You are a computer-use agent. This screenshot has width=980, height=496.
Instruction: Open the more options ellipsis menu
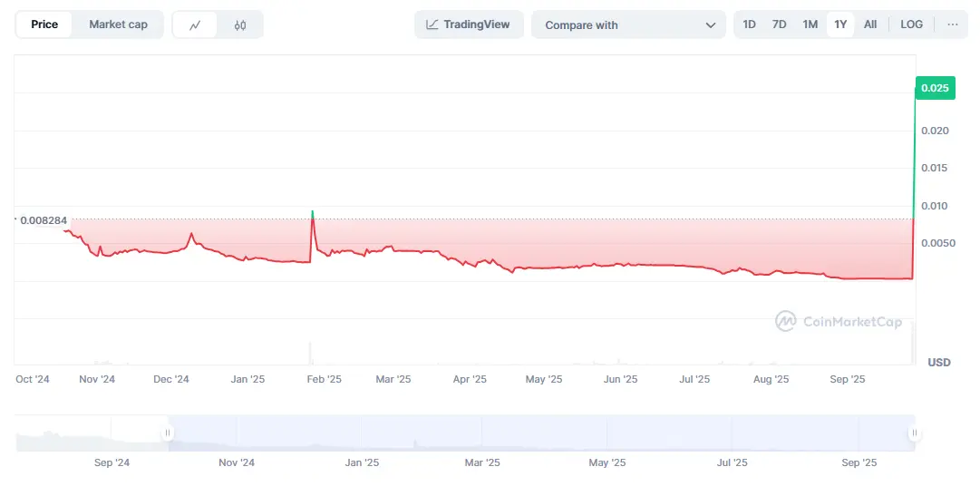tap(952, 24)
